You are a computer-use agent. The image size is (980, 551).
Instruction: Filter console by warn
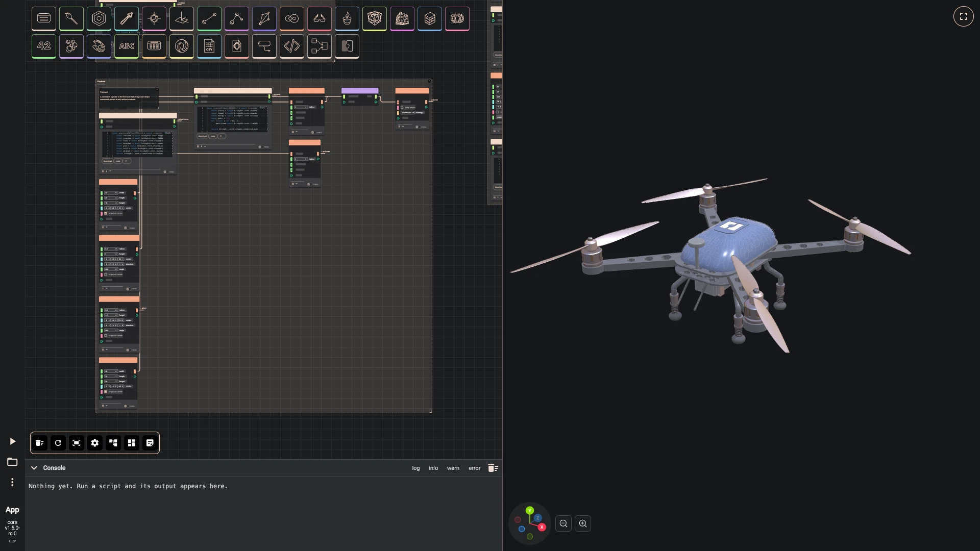(x=453, y=468)
